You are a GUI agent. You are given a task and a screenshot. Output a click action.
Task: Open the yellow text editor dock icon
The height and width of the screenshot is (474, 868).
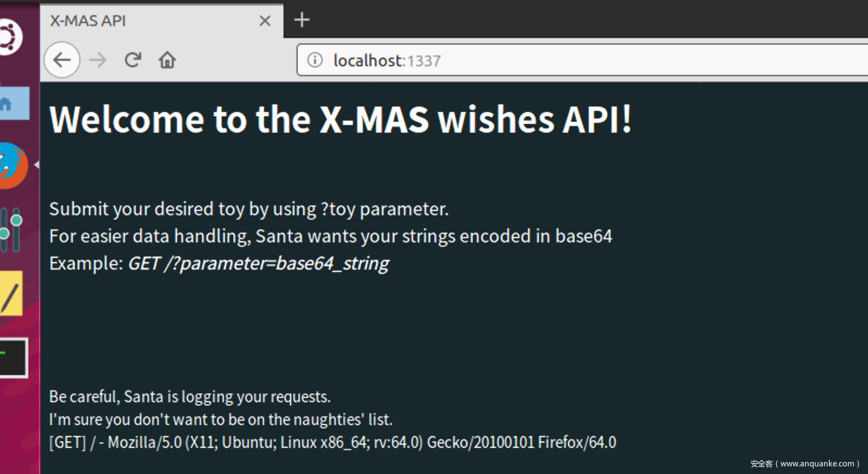(x=12, y=294)
